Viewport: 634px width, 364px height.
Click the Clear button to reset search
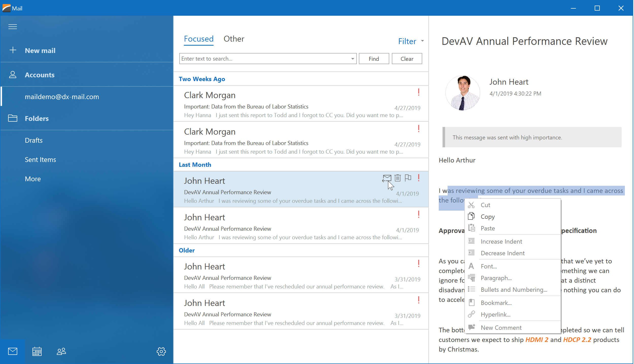(x=407, y=58)
